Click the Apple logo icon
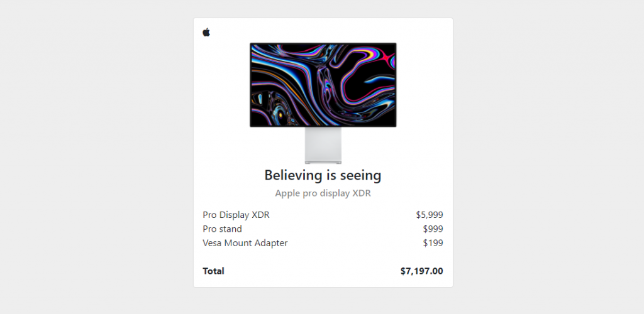This screenshot has height=314, width=644. click(x=206, y=33)
